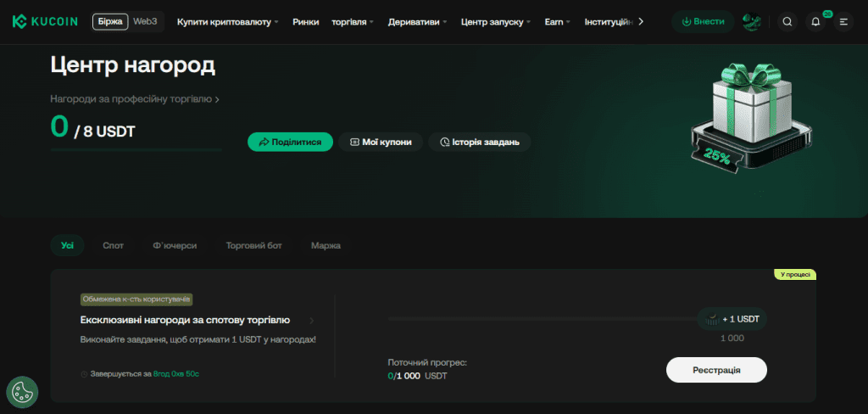868x414 pixels.
Task: Click the Центр нагород heading
Action: point(133,65)
